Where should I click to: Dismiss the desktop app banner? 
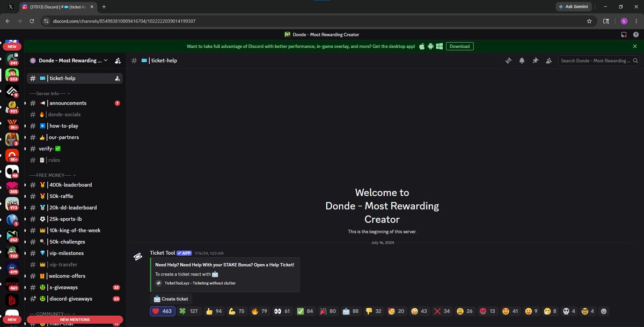pyautogui.click(x=635, y=46)
